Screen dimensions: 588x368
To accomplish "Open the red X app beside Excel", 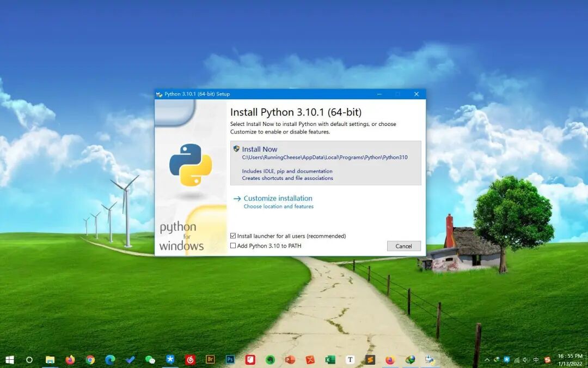I will [310, 360].
